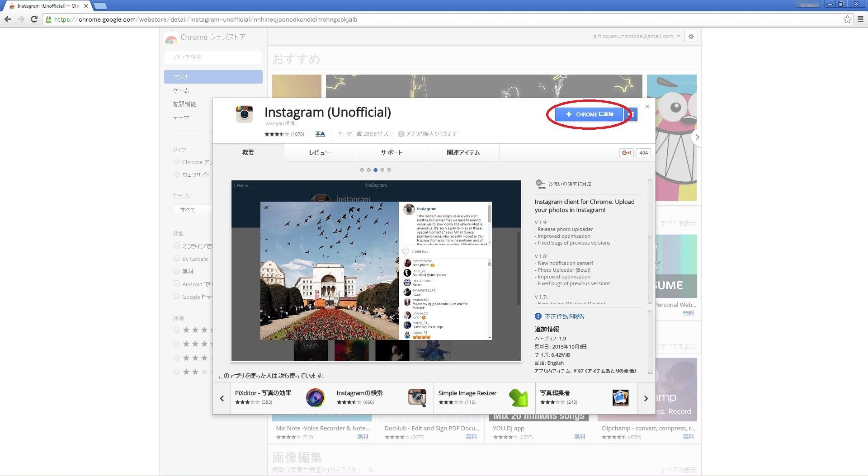The height and width of the screenshot is (476, 868).
Task: Click the description panel scrollbar
Action: click(650, 242)
